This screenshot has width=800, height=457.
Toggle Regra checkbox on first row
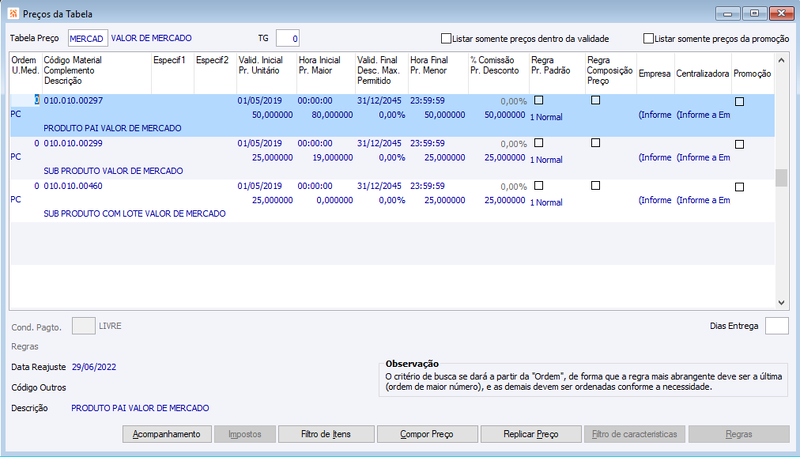tap(538, 100)
